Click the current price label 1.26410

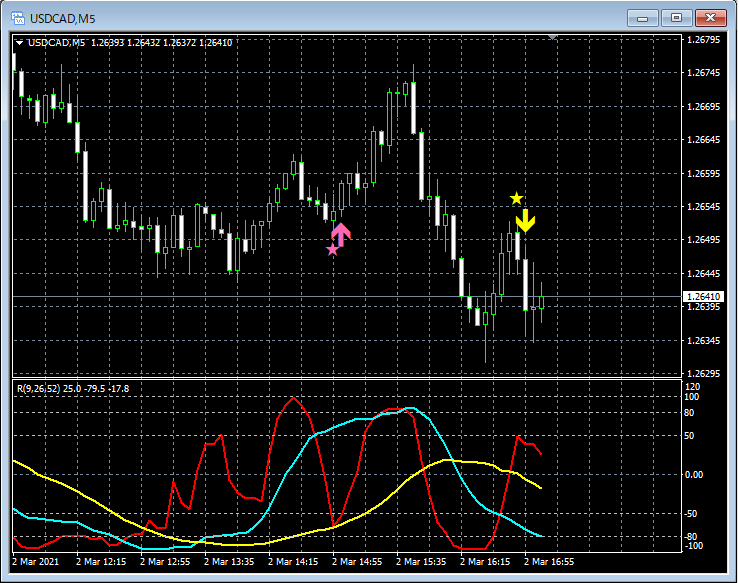click(703, 296)
